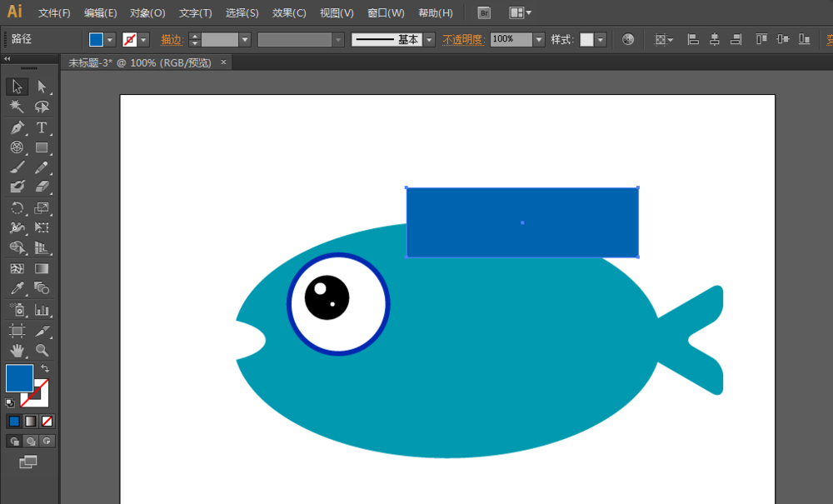This screenshot has width=833, height=504.
Task: Select the Direct Selection white arrow tool
Action: (x=42, y=87)
